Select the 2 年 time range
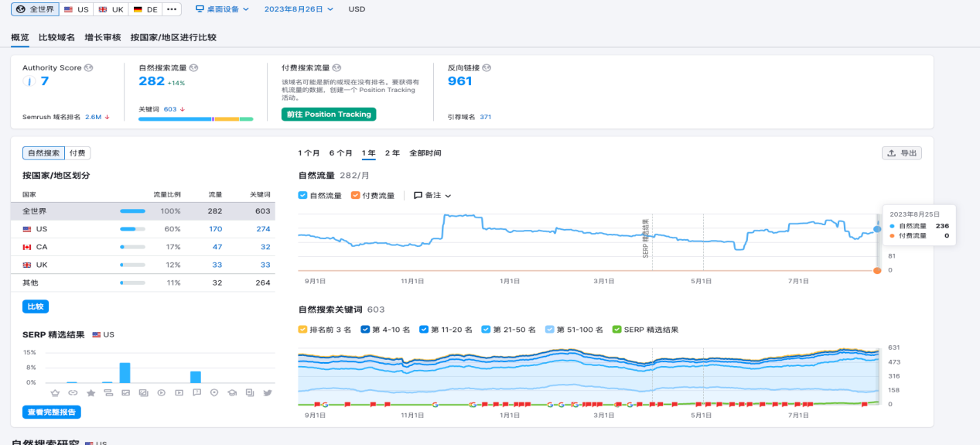Image resolution: width=980 pixels, height=445 pixels. 392,153
